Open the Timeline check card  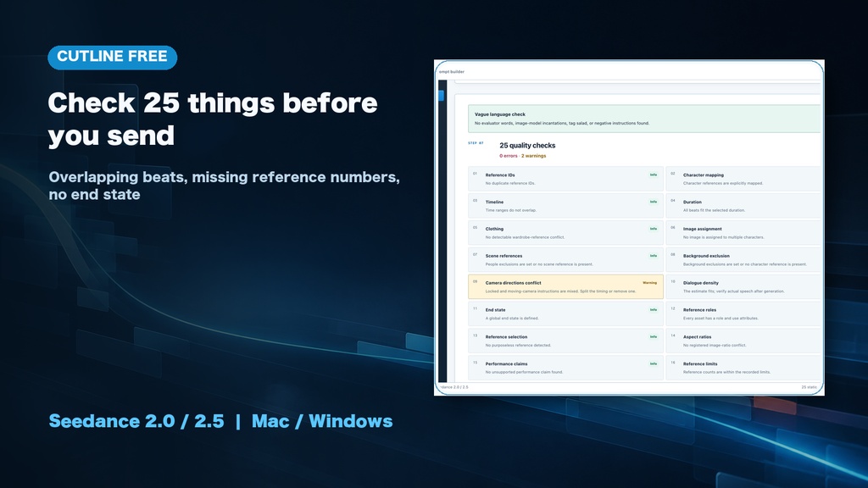565,205
